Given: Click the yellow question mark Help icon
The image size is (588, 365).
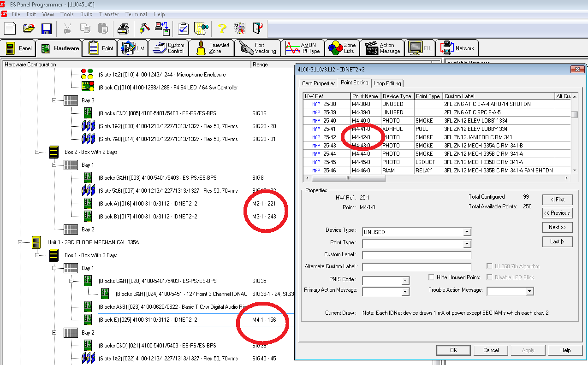Looking at the screenshot, I should 222,28.
